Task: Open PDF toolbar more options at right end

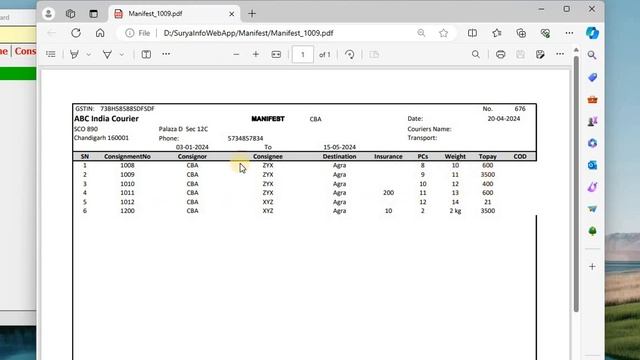Action: (560, 54)
